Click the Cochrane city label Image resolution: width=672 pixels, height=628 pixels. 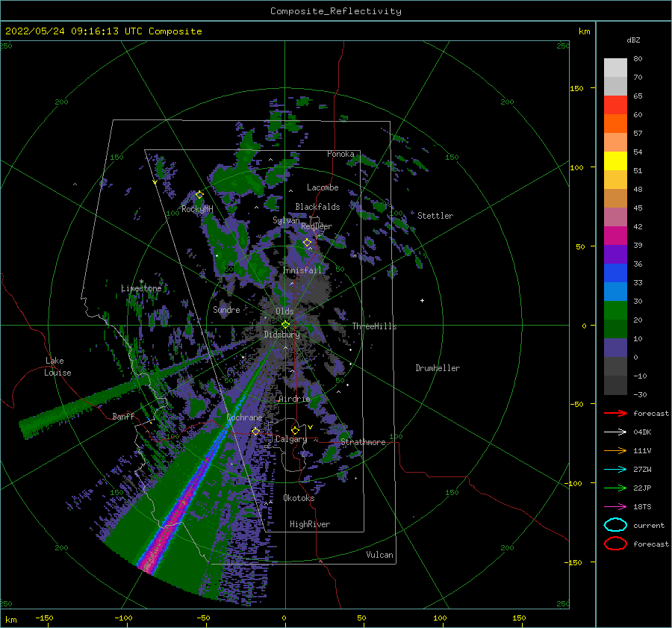244,417
